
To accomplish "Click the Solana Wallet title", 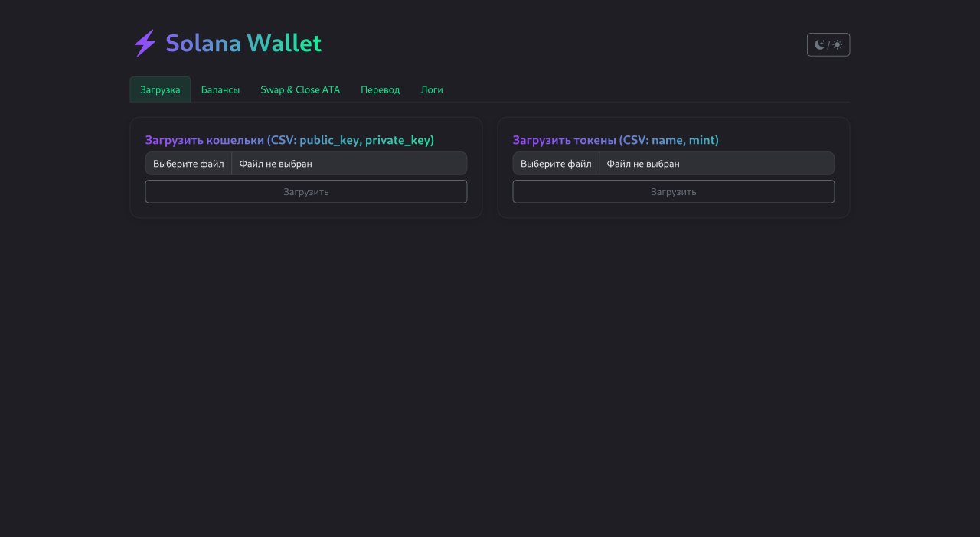I will (x=243, y=44).
